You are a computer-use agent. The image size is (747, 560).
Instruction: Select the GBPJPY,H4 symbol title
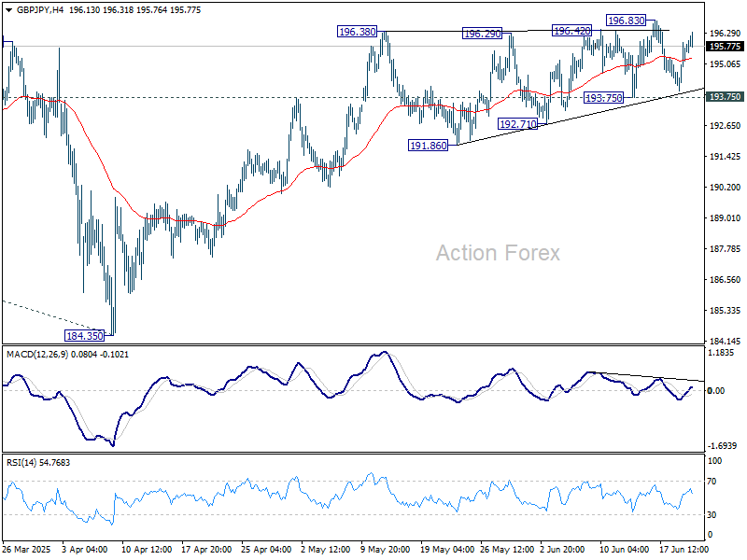pos(40,10)
